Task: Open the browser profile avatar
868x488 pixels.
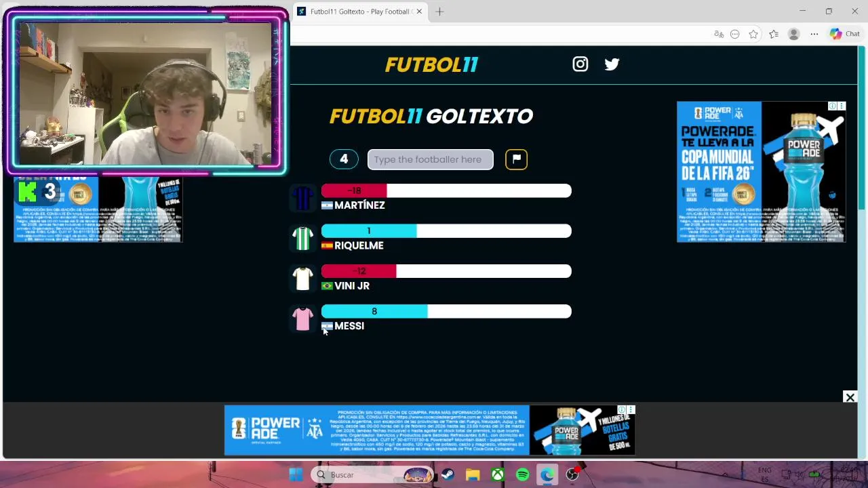Action: pos(793,34)
